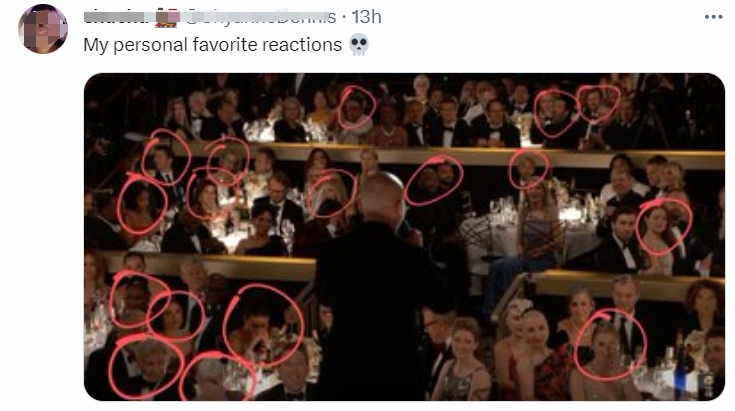Click the circled person on top balcony center
The width and height of the screenshot is (735, 411).
point(357,108)
